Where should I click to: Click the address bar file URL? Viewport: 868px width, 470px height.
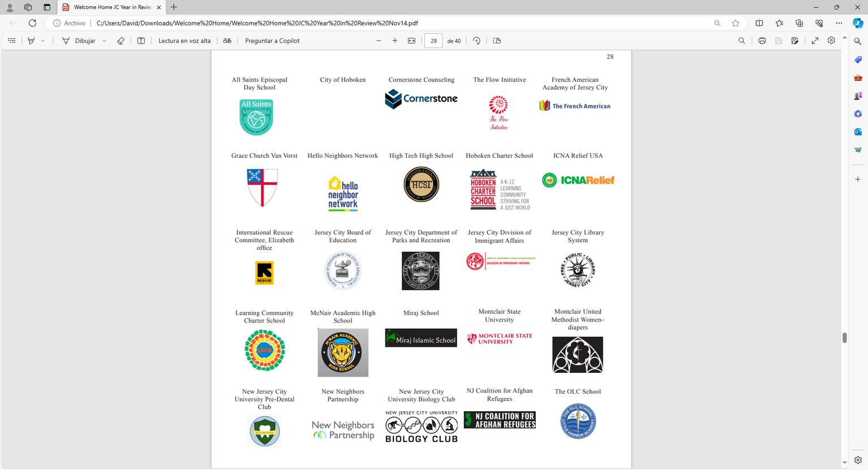pyautogui.click(x=257, y=23)
